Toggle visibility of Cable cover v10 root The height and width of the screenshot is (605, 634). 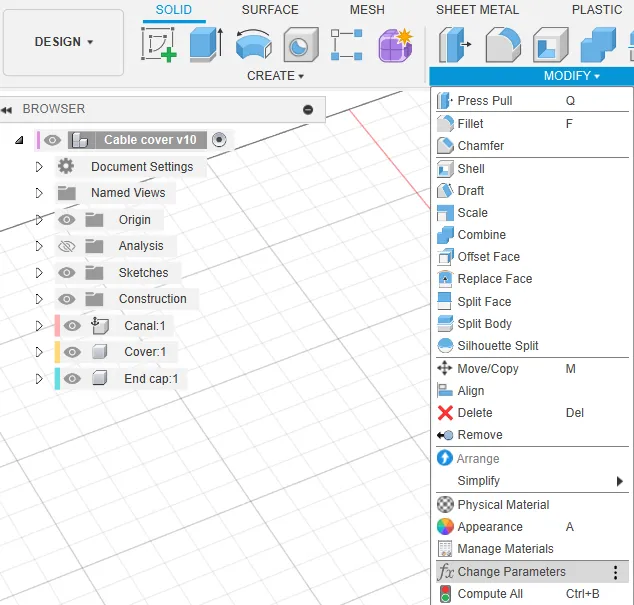click(x=52, y=140)
